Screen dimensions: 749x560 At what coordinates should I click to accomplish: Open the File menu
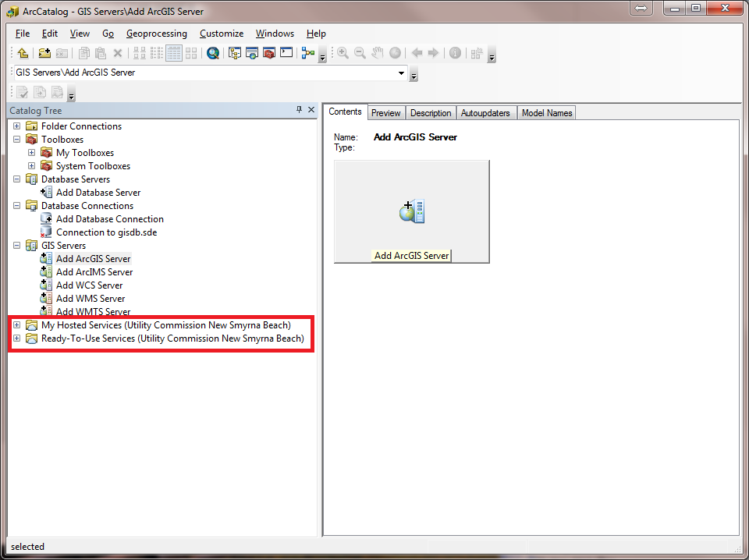point(23,34)
